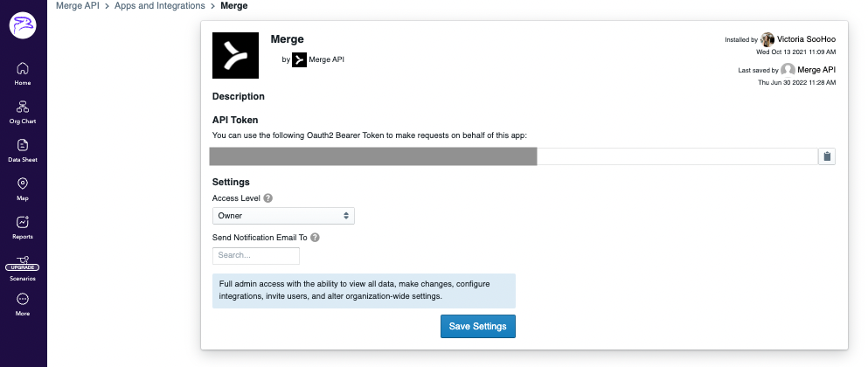Open the Data Sheet page
The image size is (868, 367).
point(23,149)
